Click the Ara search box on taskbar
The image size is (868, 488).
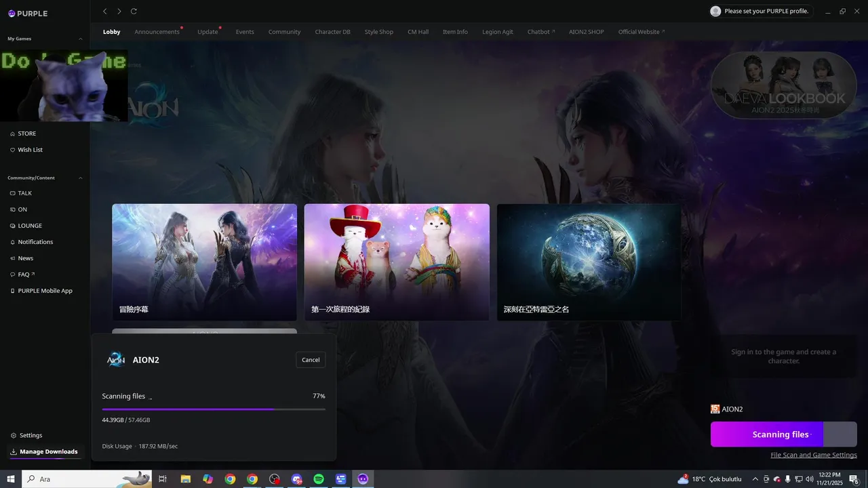[x=86, y=479]
